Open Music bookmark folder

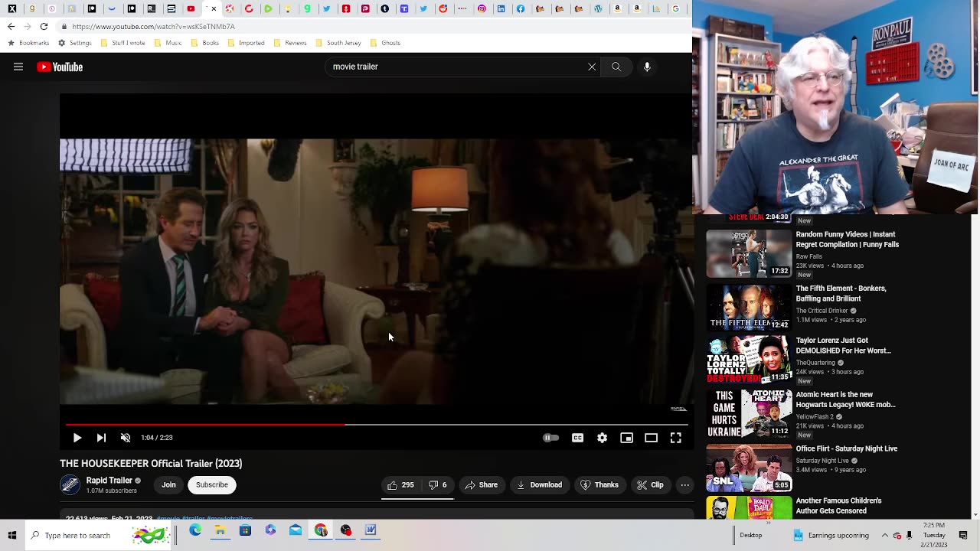coord(168,43)
